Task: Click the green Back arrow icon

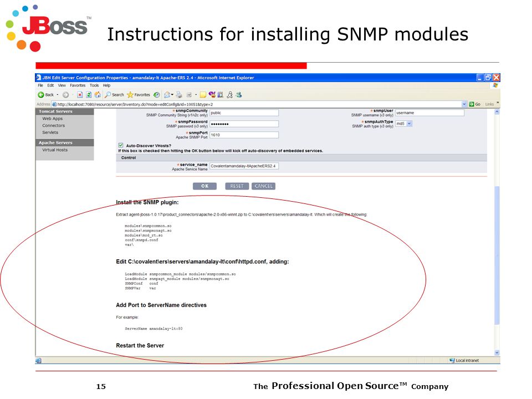Action: (x=40, y=95)
